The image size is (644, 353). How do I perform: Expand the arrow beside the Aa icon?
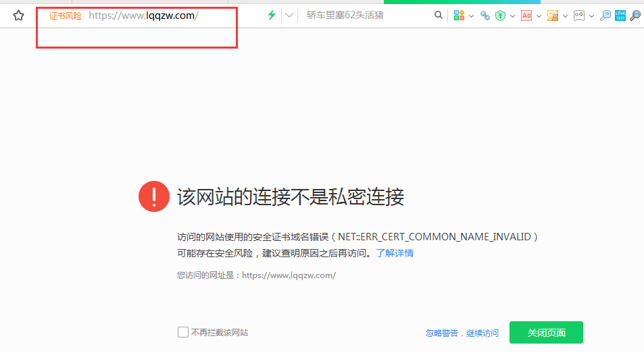[x=539, y=16]
